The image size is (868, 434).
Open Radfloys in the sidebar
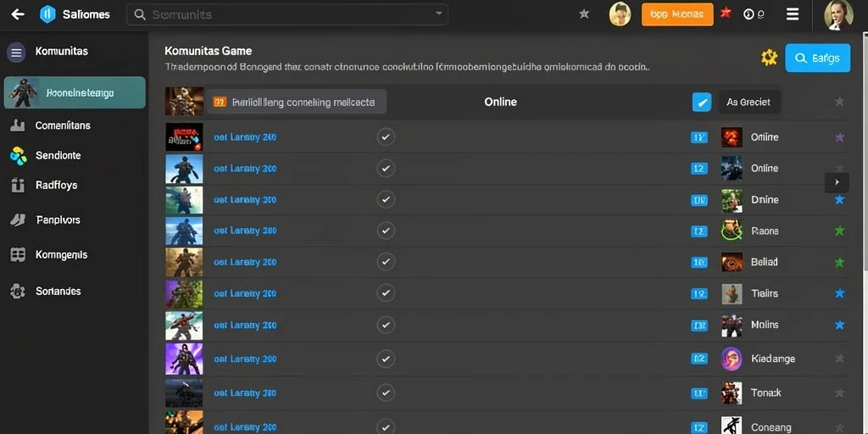tap(57, 186)
